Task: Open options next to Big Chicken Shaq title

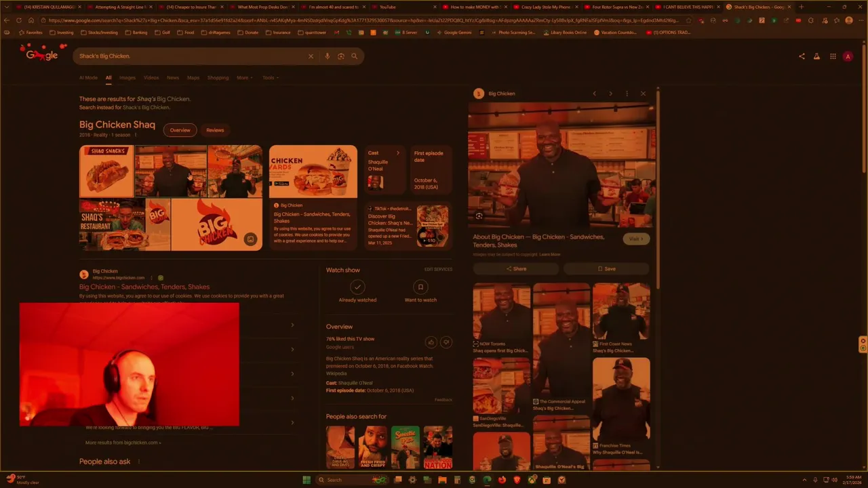Action: pos(135,135)
